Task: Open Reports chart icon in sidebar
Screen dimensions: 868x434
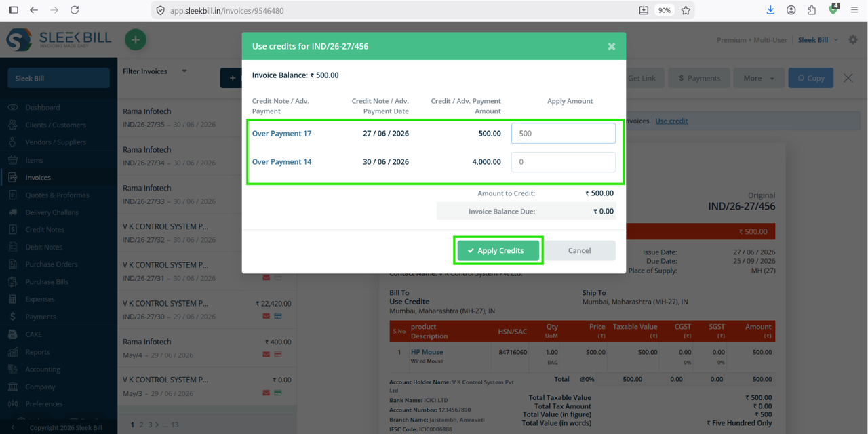Action: [13, 352]
